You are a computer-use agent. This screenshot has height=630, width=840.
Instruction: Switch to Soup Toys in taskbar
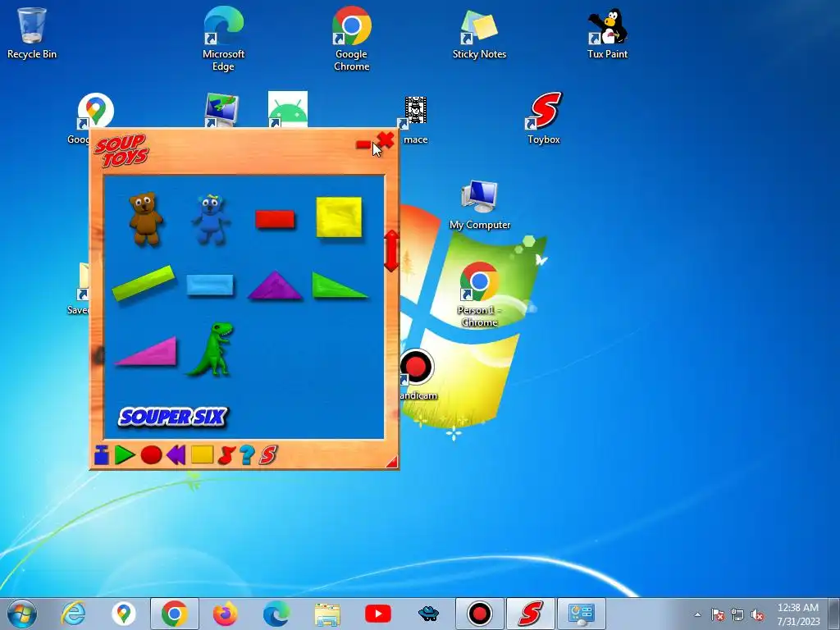point(531,614)
